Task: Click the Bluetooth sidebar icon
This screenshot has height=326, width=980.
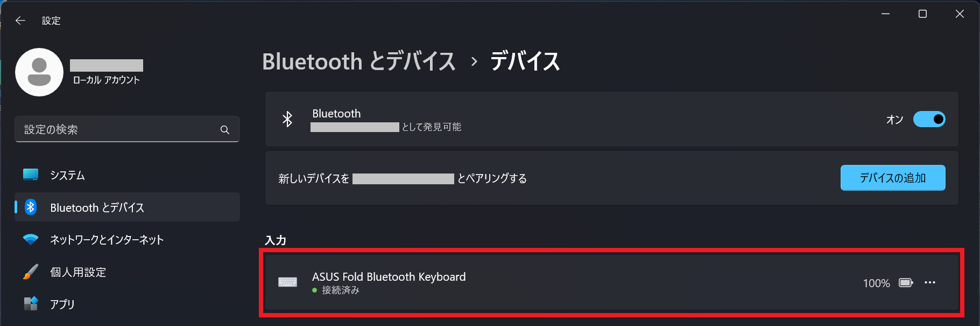Action: [x=31, y=207]
